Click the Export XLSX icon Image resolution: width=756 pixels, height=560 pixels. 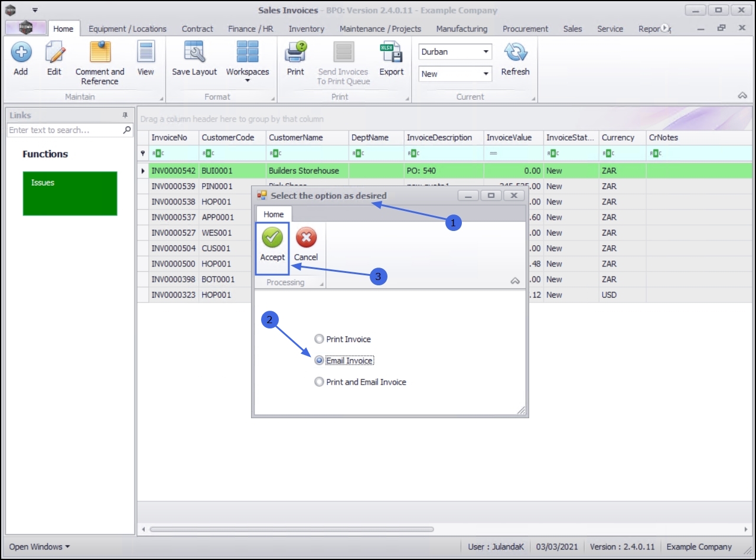coord(391,53)
